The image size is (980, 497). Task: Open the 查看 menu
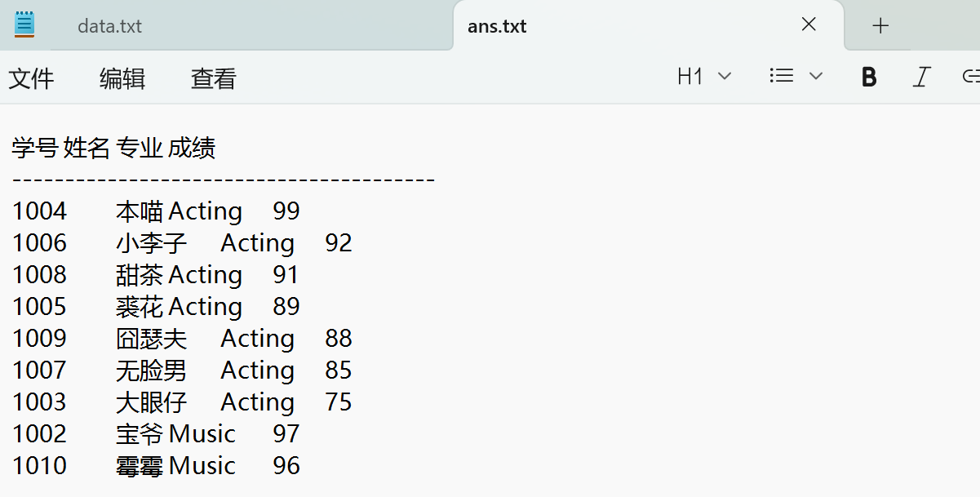214,78
